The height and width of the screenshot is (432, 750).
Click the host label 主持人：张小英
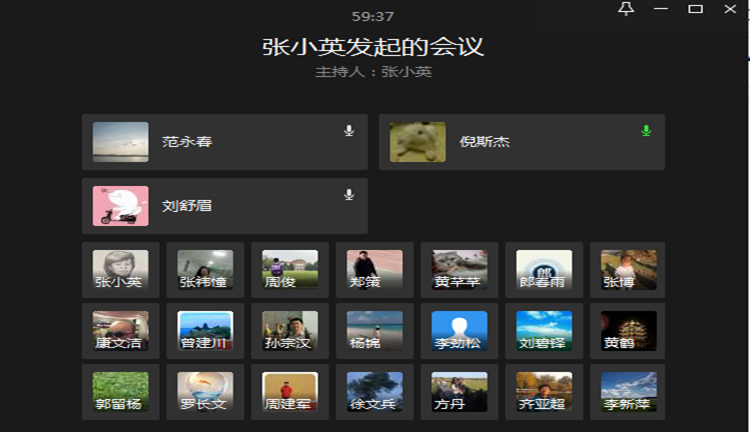373,72
